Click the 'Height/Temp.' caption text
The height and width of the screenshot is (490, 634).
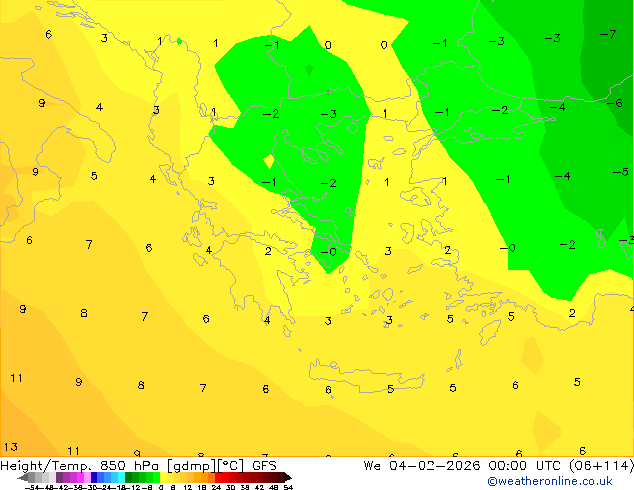[47, 466]
